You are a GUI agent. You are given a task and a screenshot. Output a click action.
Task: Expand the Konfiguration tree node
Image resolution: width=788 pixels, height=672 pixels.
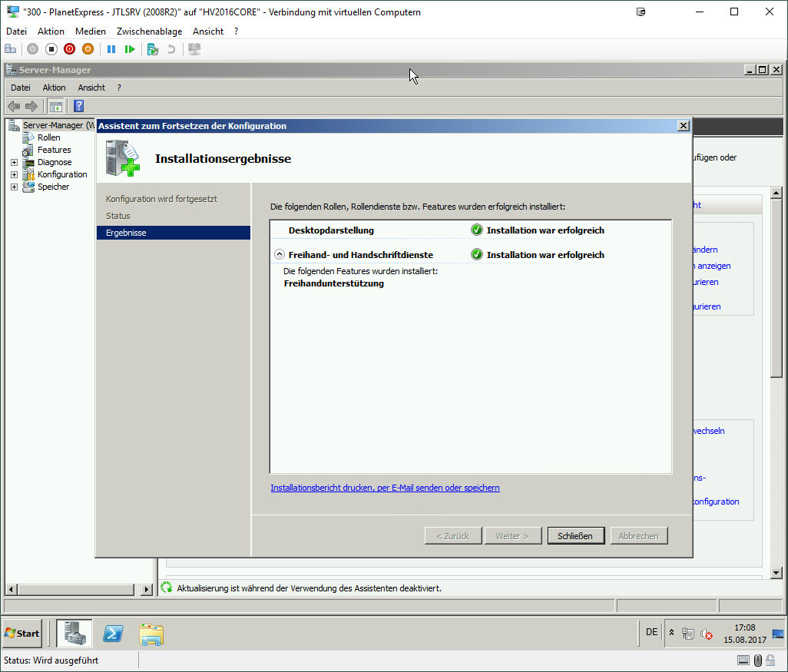click(14, 175)
